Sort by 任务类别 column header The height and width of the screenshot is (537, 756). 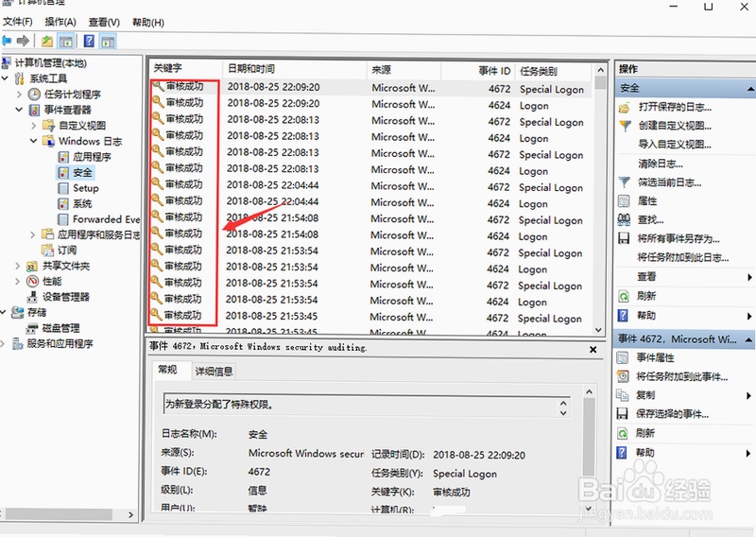(554, 72)
